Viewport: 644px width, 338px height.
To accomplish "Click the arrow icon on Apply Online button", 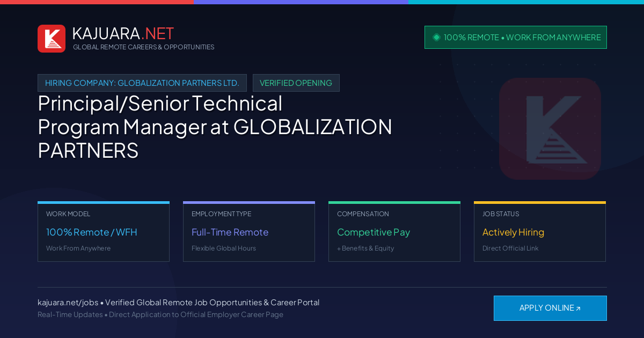I will pos(578,308).
